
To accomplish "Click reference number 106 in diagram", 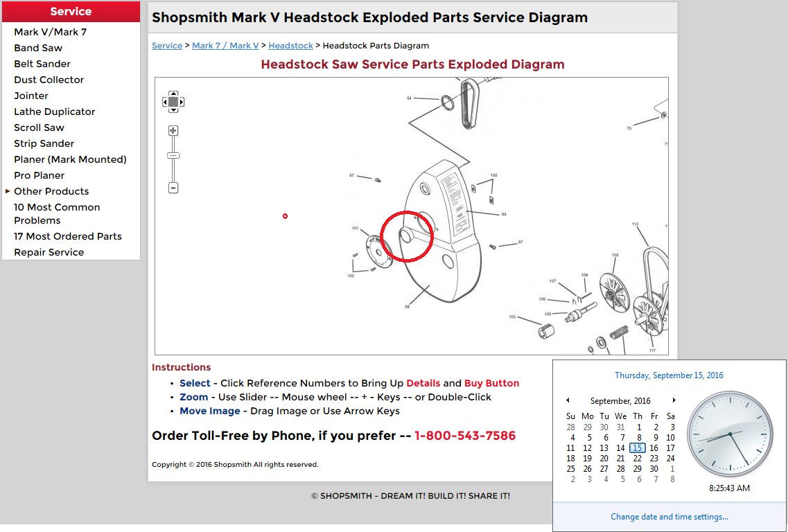I will (542, 299).
